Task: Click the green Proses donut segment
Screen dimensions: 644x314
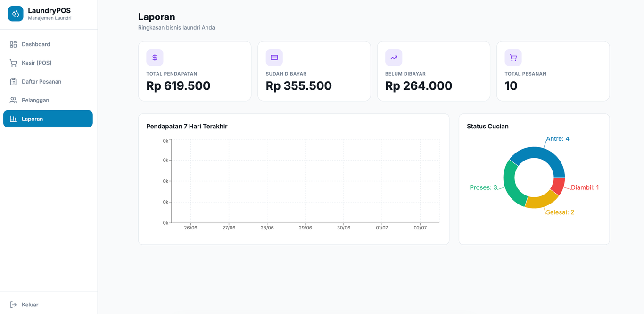Action: tap(511, 184)
